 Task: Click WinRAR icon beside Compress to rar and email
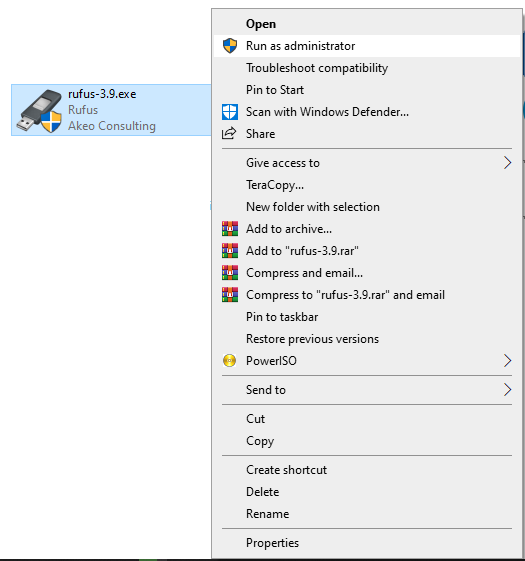[x=230, y=295]
